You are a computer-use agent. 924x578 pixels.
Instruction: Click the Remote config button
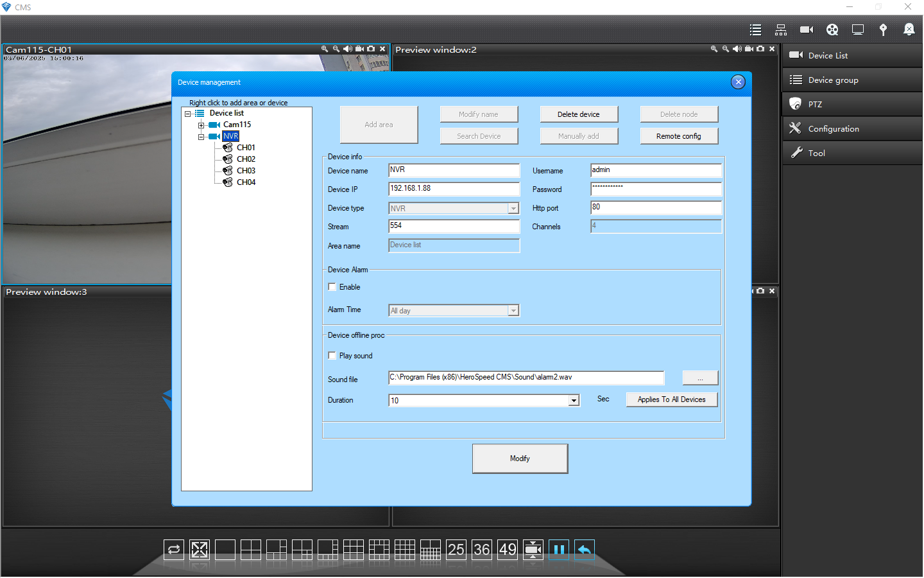click(678, 136)
